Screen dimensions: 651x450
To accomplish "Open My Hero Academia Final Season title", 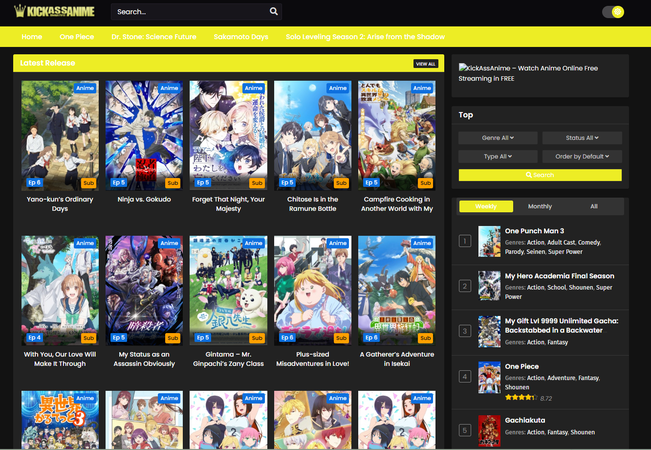I will tap(559, 276).
